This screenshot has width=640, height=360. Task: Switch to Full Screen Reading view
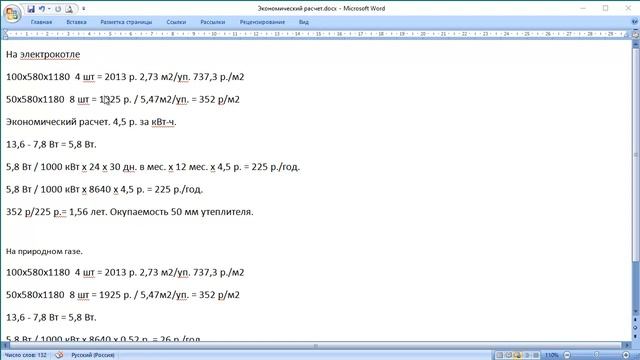[x=509, y=355]
